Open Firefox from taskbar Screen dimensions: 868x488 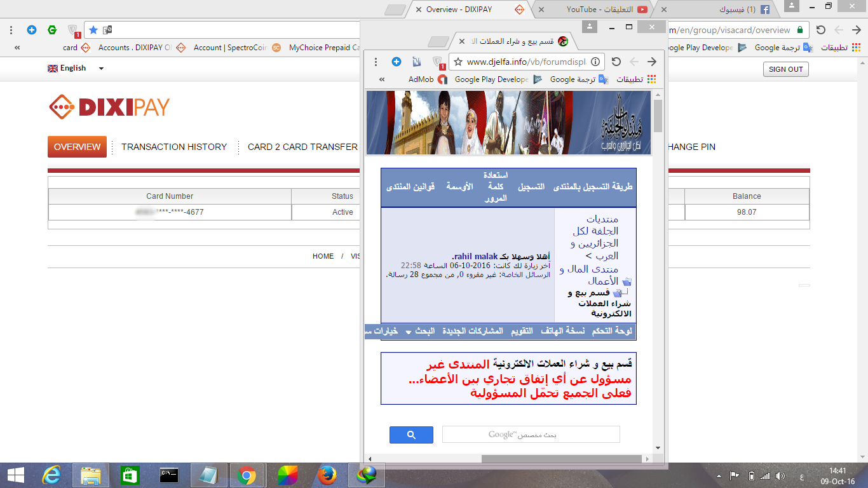pos(327,475)
